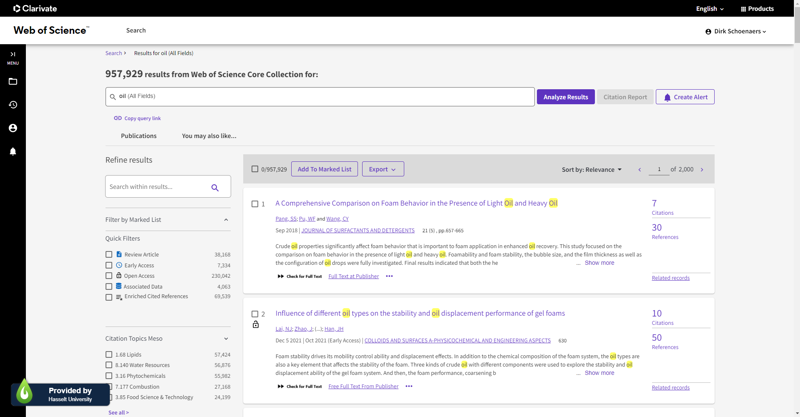Open Sort by Relevance dropdown
This screenshot has width=800, height=417.
point(591,170)
